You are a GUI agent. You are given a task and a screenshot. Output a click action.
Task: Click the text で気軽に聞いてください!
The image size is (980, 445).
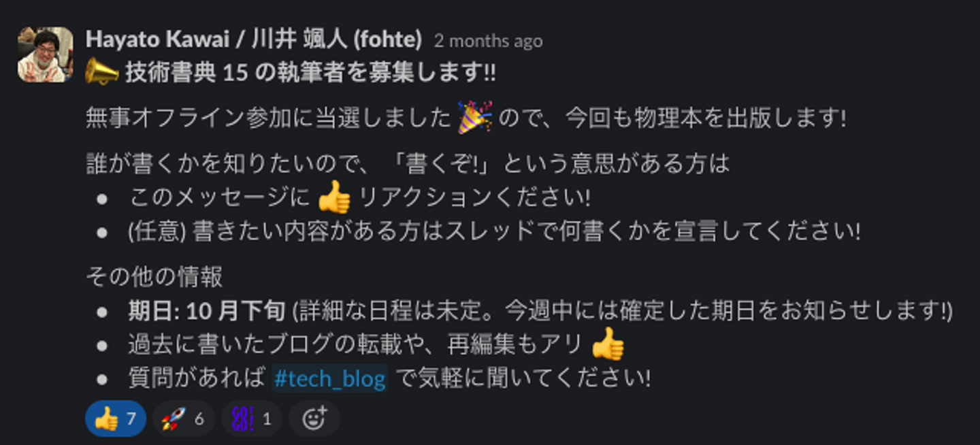[x=523, y=378]
